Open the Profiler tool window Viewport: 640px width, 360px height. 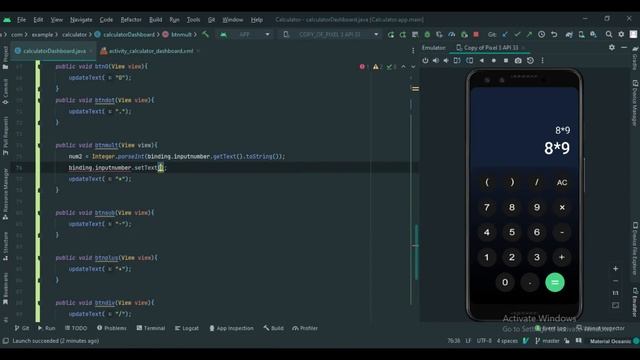305,328
